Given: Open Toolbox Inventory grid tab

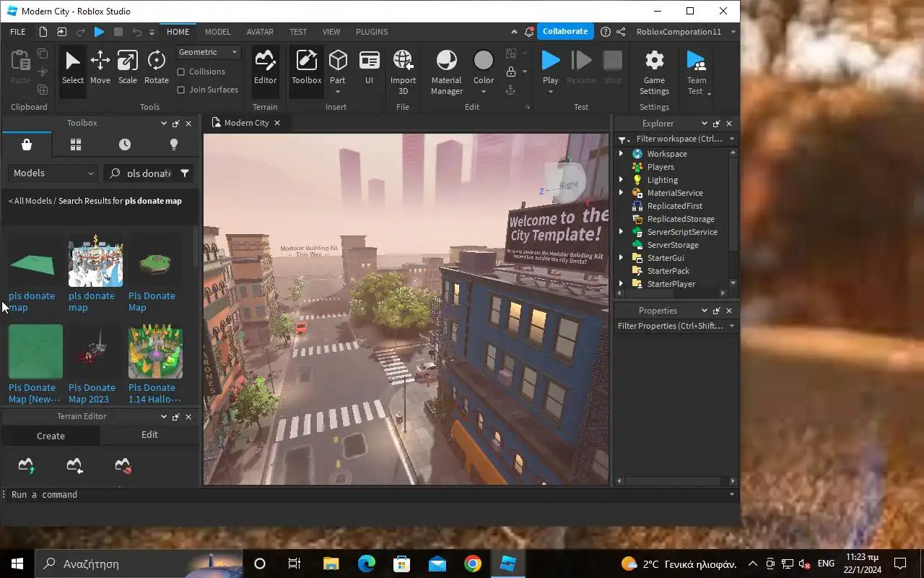Looking at the screenshot, I should coord(75,144).
